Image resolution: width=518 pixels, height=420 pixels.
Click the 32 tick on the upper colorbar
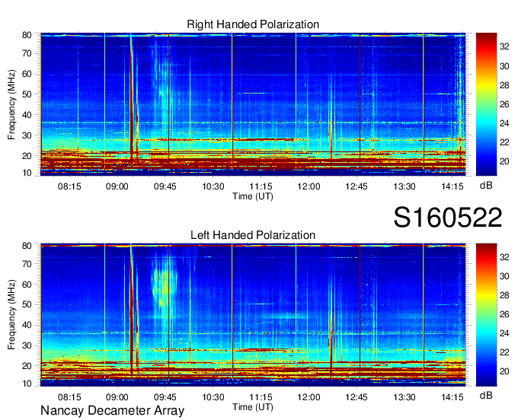pyautogui.click(x=504, y=46)
